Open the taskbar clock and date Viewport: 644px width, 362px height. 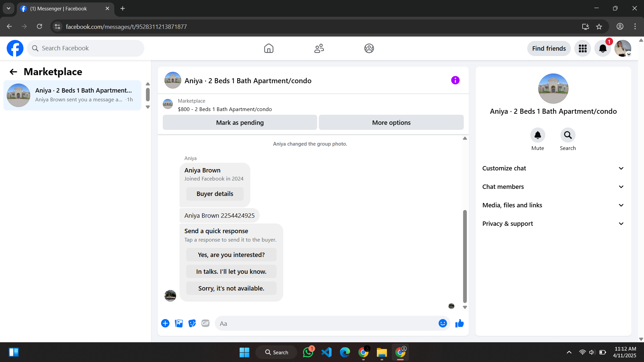625,352
